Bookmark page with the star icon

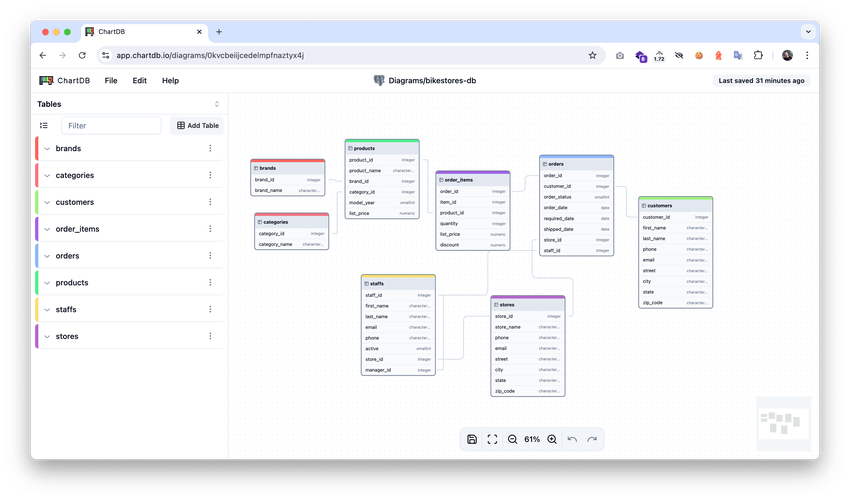coord(593,55)
